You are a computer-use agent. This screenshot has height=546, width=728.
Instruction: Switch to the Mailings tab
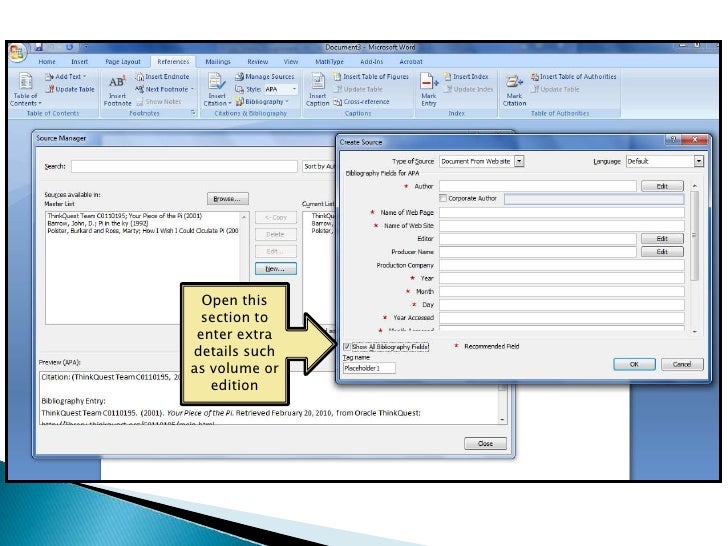218,62
